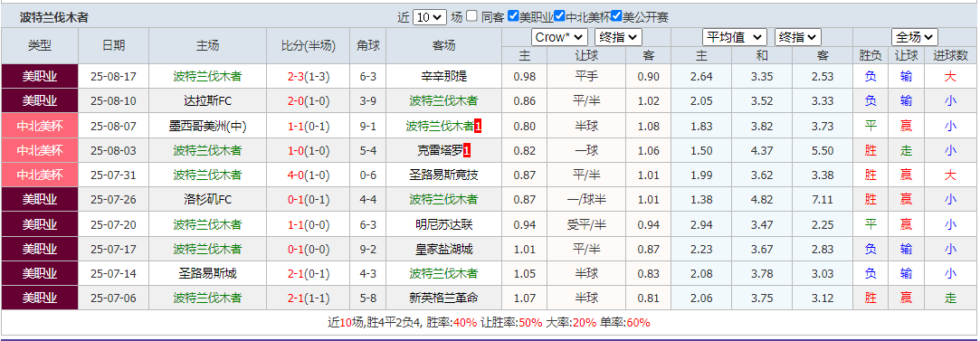
Task: Click the 进球数 column header
Action: tap(951, 55)
